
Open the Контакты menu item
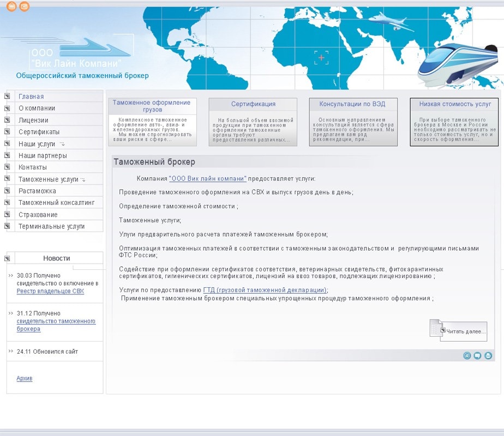coord(33,167)
